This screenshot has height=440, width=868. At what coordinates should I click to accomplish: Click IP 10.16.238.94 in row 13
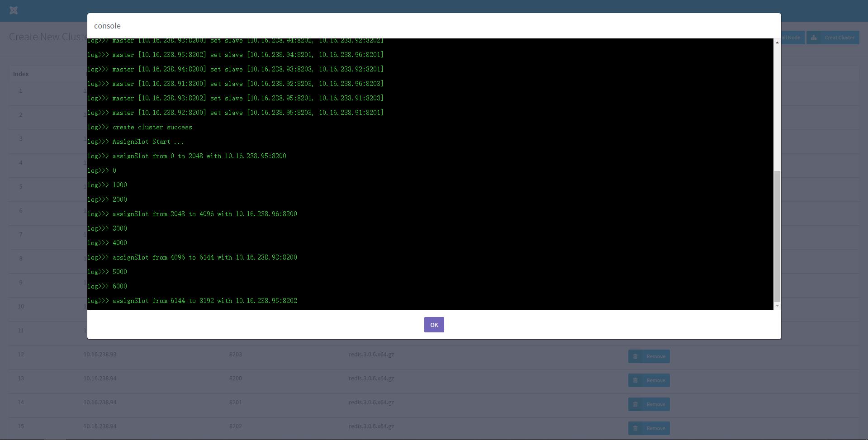coord(100,378)
